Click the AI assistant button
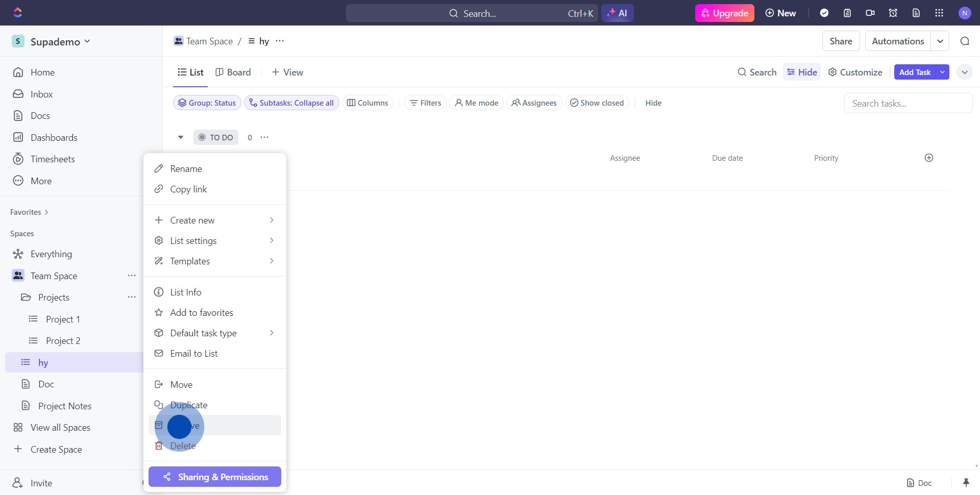Image resolution: width=980 pixels, height=495 pixels. coord(618,13)
